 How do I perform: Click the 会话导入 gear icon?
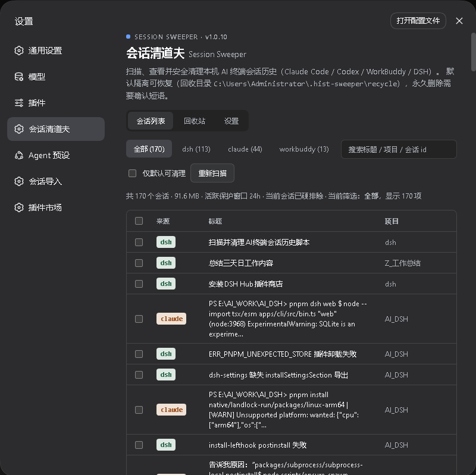19,181
